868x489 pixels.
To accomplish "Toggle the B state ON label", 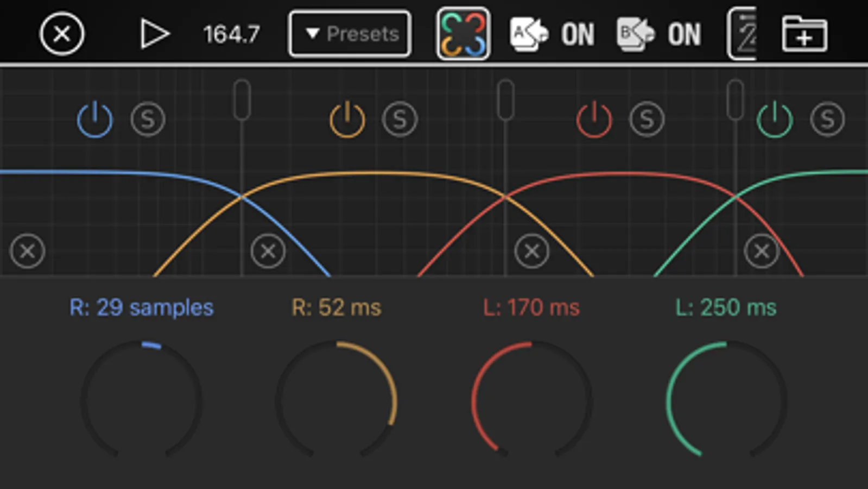I will coord(684,35).
